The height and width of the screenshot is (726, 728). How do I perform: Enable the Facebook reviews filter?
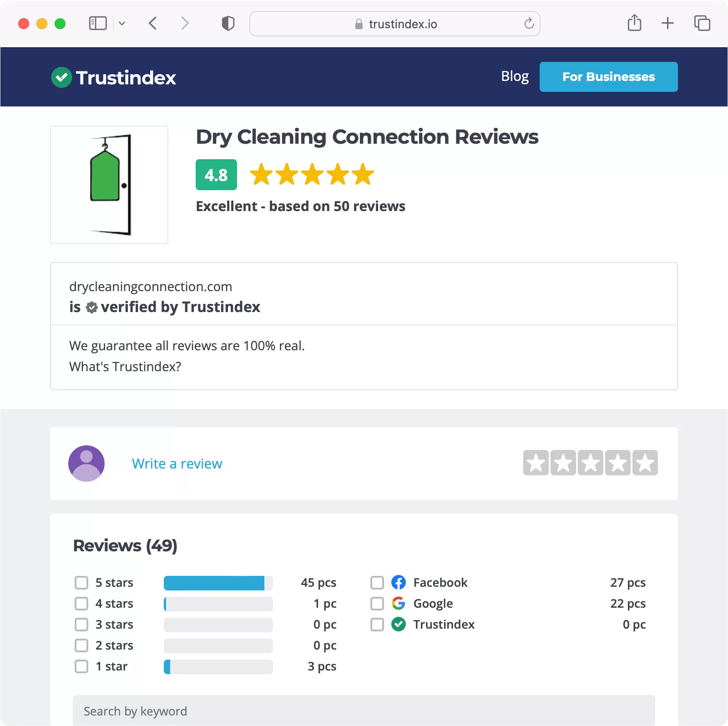[377, 582]
